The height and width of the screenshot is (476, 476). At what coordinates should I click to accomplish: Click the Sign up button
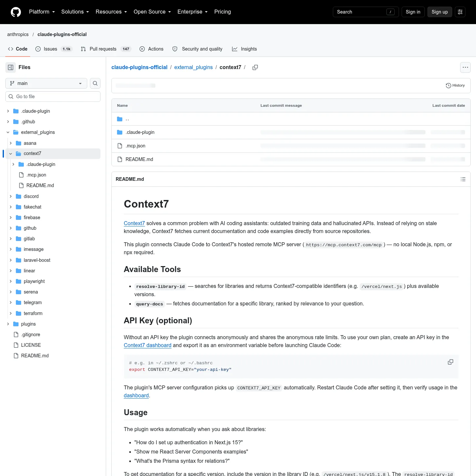(440, 12)
